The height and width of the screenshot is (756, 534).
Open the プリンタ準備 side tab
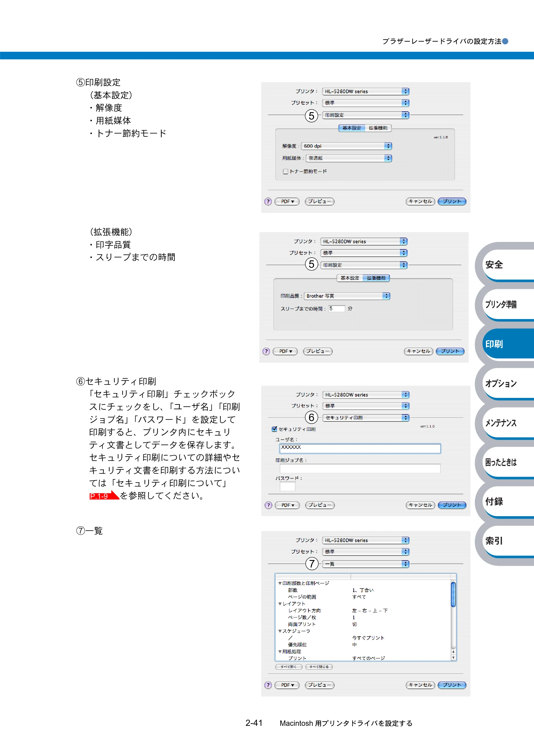pos(509,304)
